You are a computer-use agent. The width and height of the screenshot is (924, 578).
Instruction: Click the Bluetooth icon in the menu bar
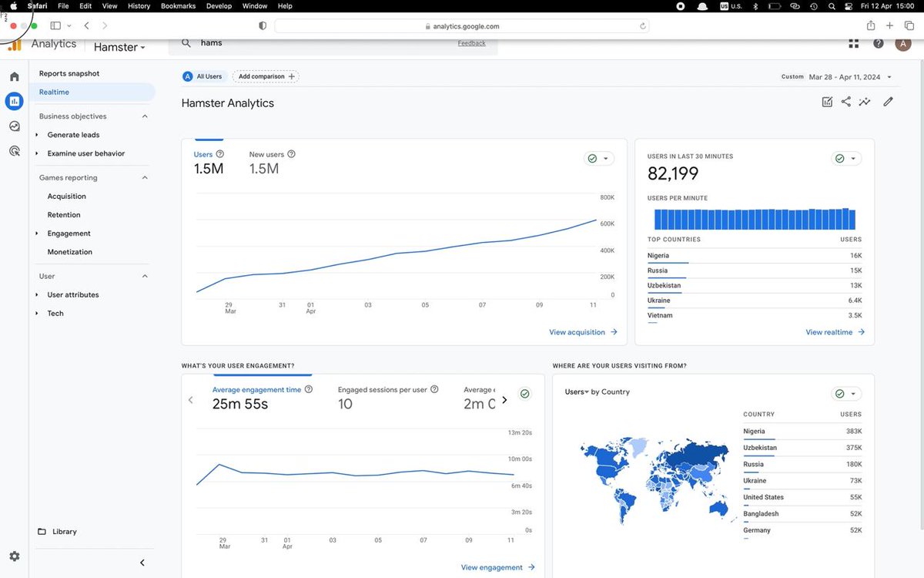[x=755, y=5]
